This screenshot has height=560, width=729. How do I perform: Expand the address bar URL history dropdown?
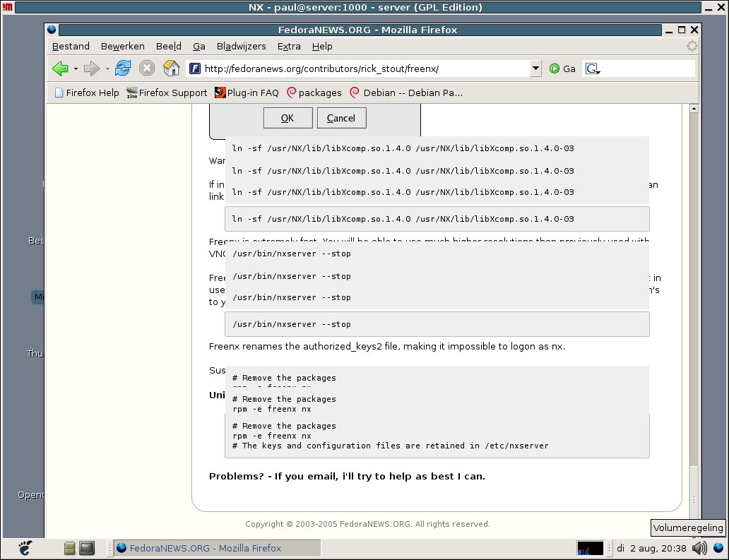tap(535, 68)
